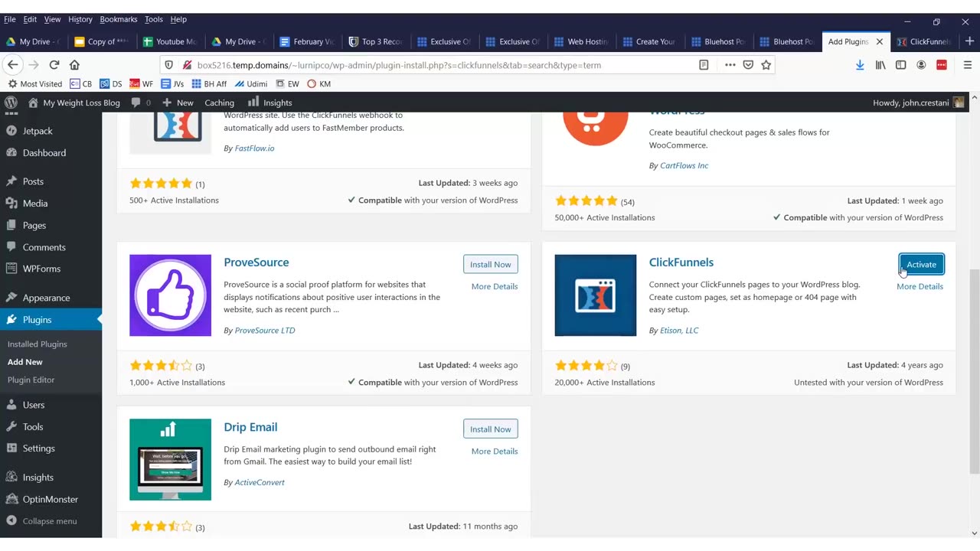Switch to the Web Hosting tab
Viewport: 980px width, 551px height.
pyautogui.click(x=580, y=41)
